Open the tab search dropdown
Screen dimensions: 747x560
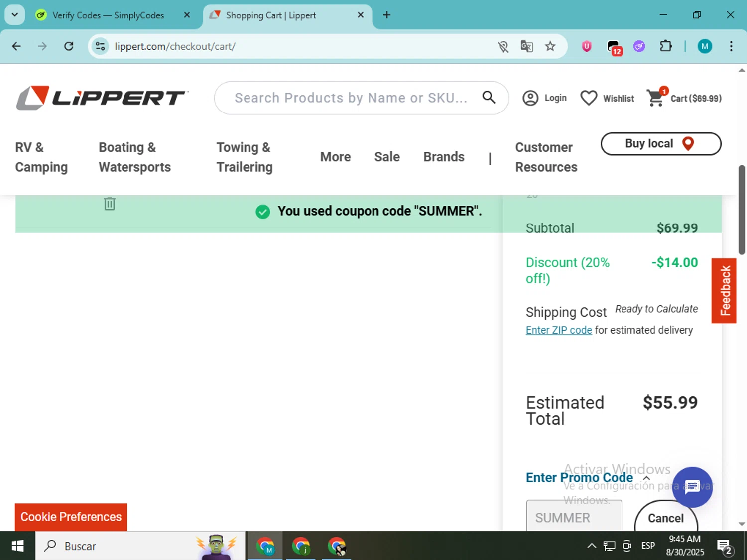click(14, 15)
